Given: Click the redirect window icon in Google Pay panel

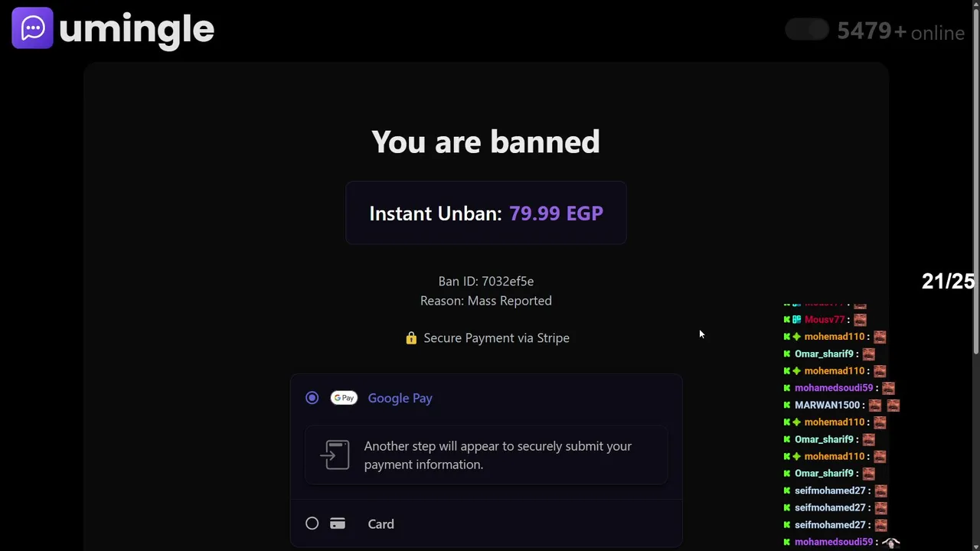Looking at the screenshot, I should pos(335,455).
